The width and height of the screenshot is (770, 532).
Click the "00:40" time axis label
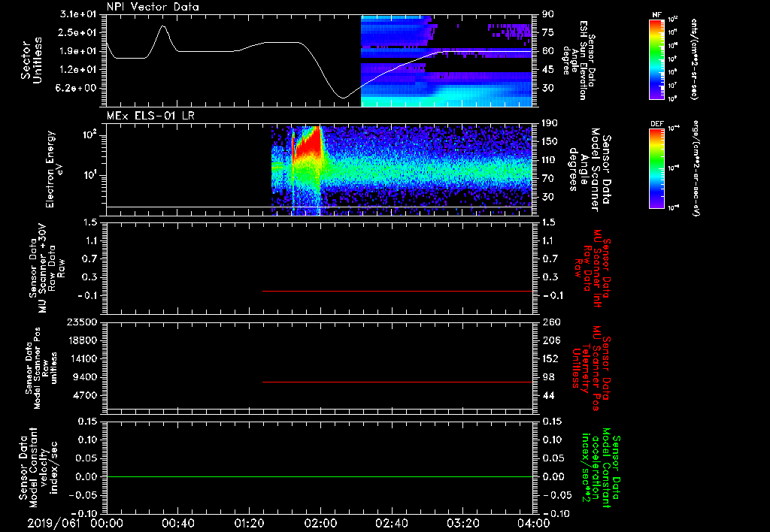[177, 523]
